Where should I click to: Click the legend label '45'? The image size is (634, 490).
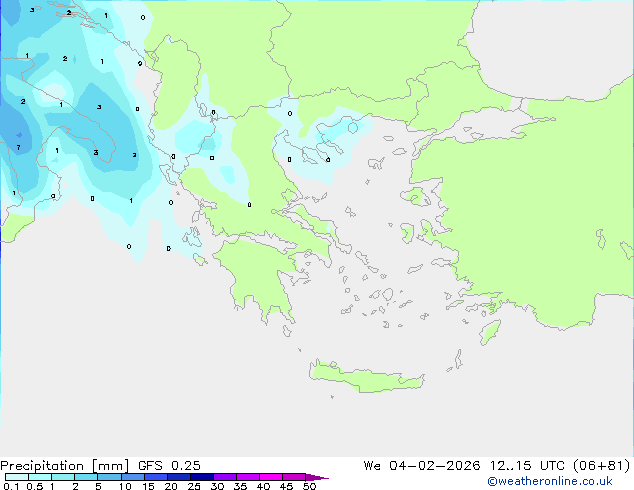[286, 486]
